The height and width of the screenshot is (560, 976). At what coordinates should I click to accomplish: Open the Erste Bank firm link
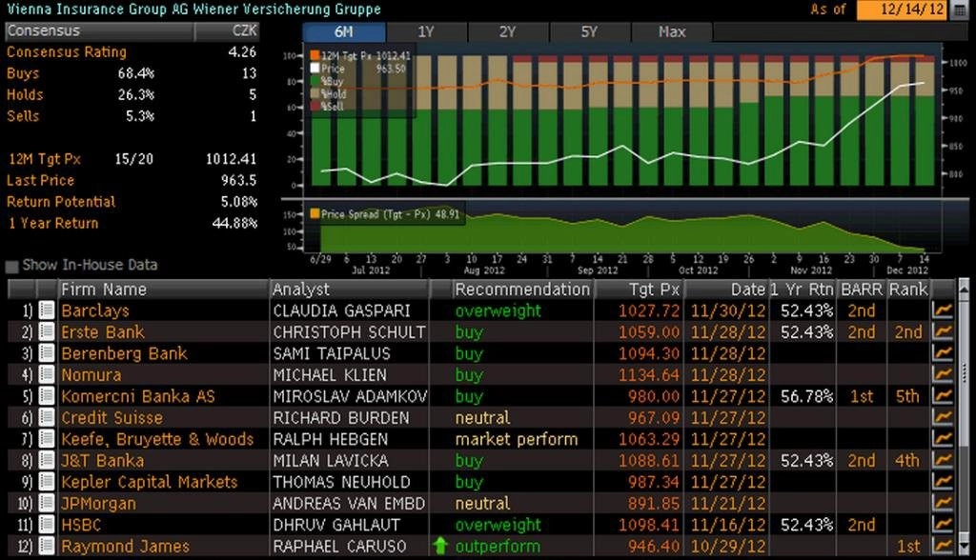103,331
